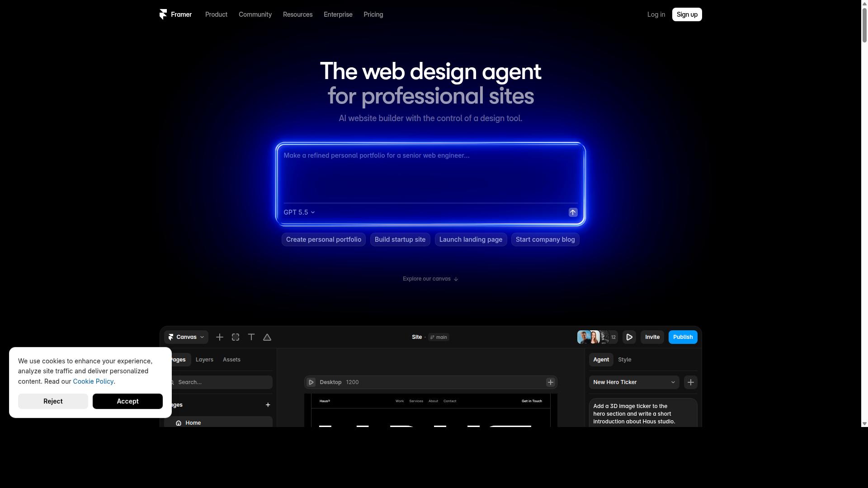Click the Invite button
This screenshot has width=868, height=488.
tap(652, 337)
